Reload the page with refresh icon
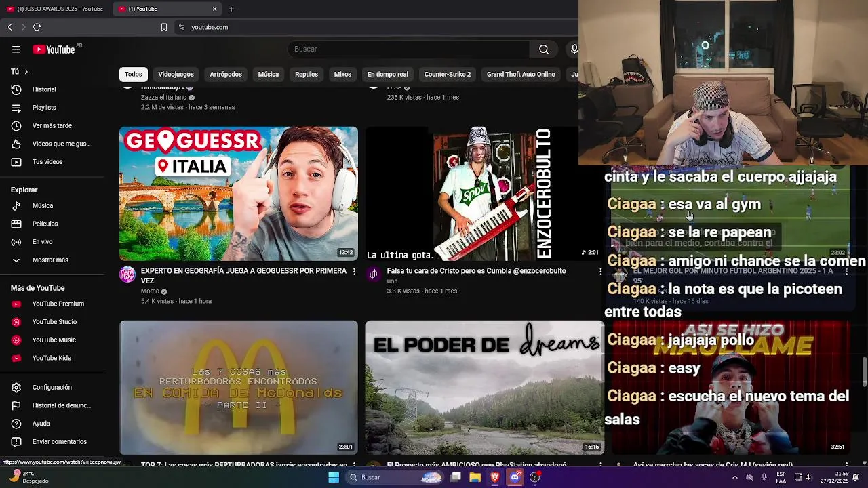The height and width of the screenshot is (488, 868). [x=37, y=27]
